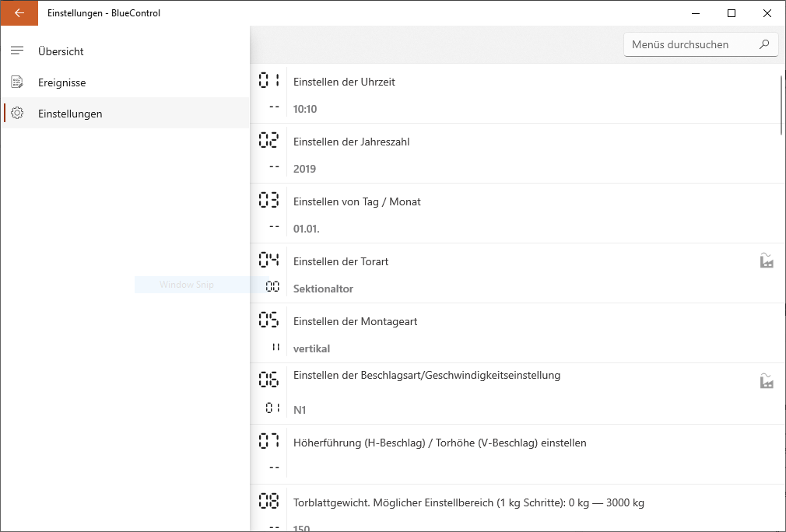Image resolution: width=786 pixels, height=532 pixels.
Task: Click the segment display number 05
Action: tap(268, 320)
